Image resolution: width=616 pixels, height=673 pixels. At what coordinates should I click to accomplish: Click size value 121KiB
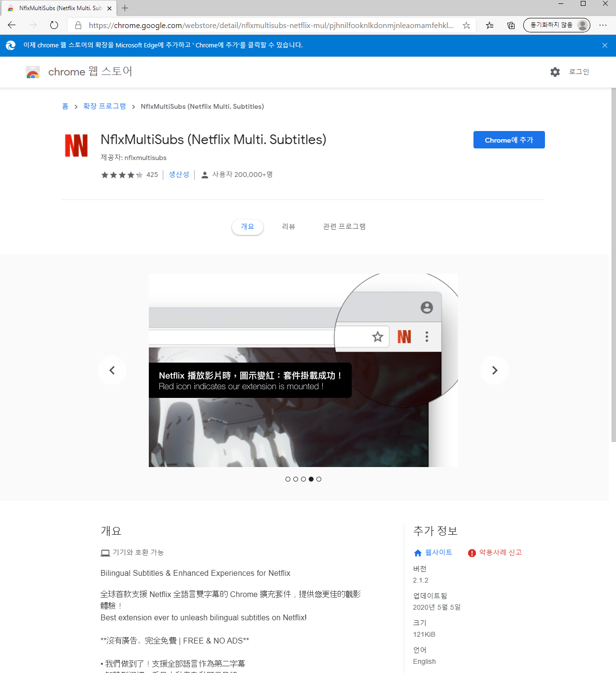(424, 634)
